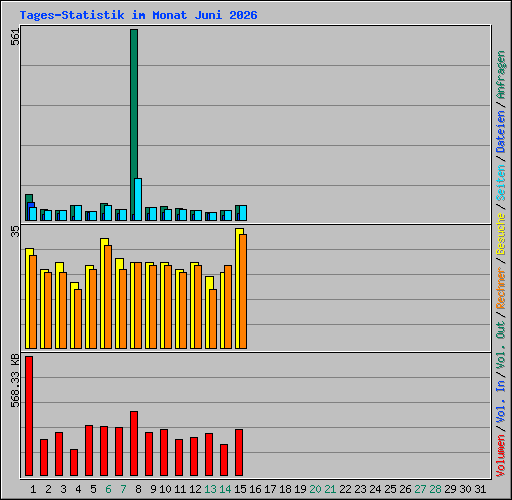512x500 pixels.
Task: Click the 'Volumen' legend label
Action: pyautogui.click(x=501, y=455)
